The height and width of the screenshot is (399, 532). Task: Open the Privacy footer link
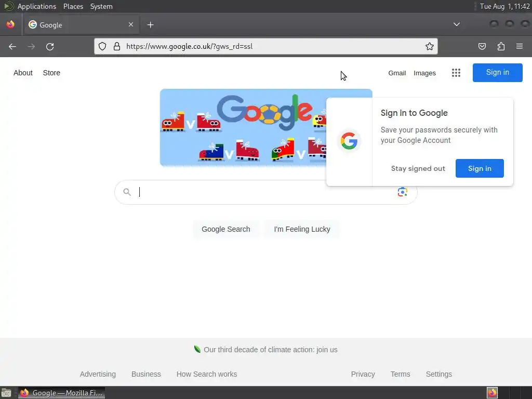pos(363,374)
